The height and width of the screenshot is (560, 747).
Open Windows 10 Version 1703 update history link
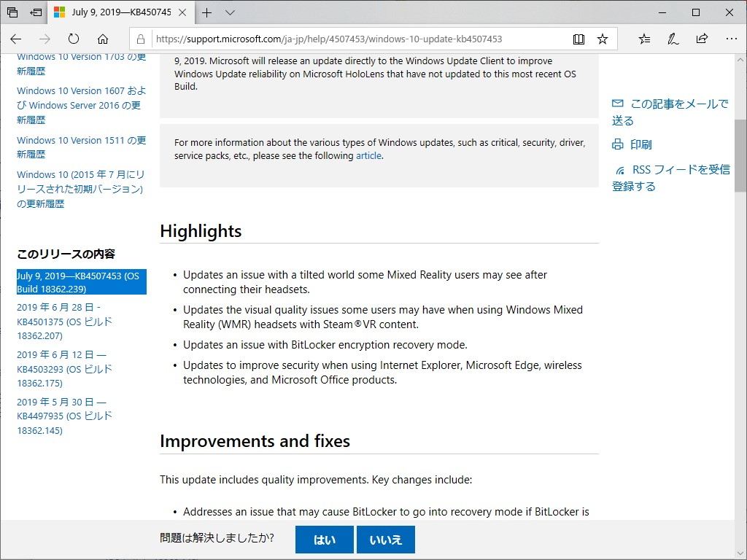coord(82,64)
